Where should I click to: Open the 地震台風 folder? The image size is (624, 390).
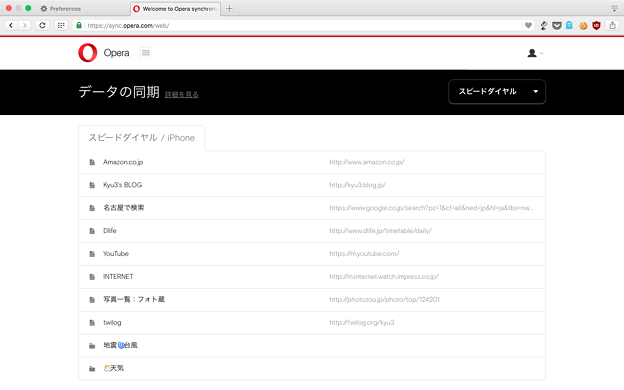click(x=120, y=345)
